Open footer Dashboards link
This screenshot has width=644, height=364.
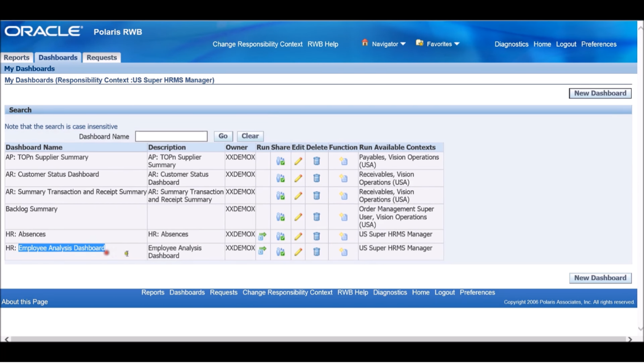pyautogui.click(x=187, y=292)
